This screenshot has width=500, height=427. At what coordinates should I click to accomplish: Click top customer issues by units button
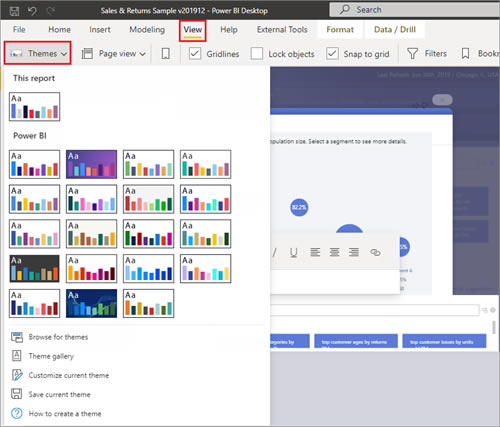click(x=444, y=341)
